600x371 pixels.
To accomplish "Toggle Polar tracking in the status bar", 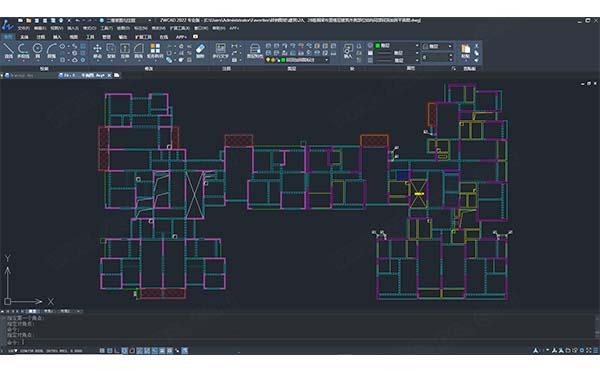I will coord(124,350).
